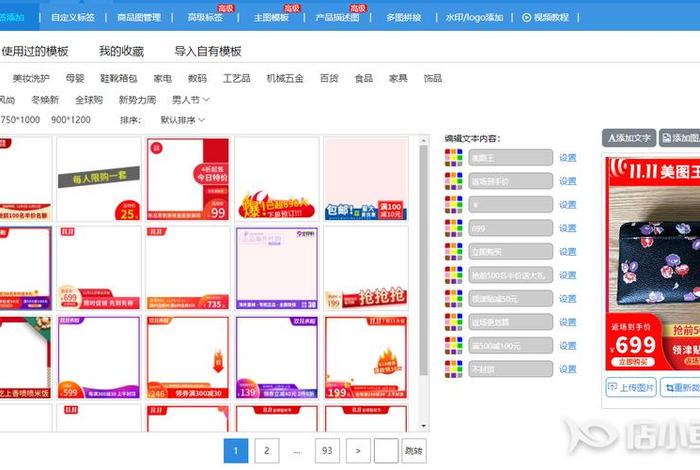Open the 视频教程 video tutorial play icon
This screenshot has width=700, height=470.
pyautogui.click(x=527, y=17)
